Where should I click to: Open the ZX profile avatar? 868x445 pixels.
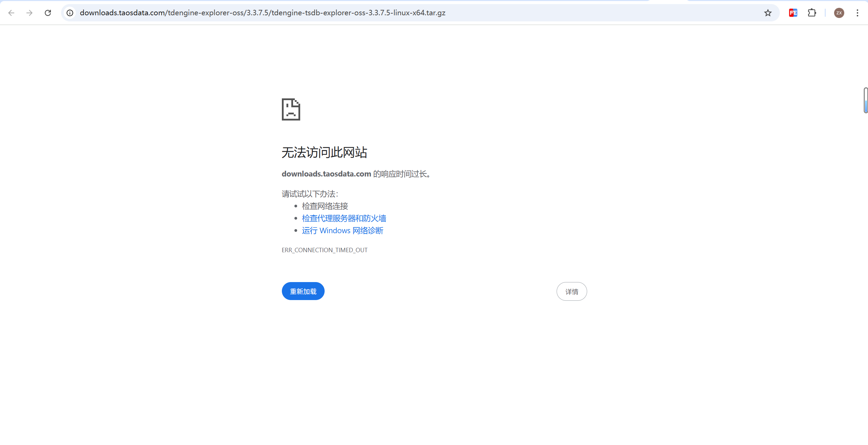pos(839,13)
